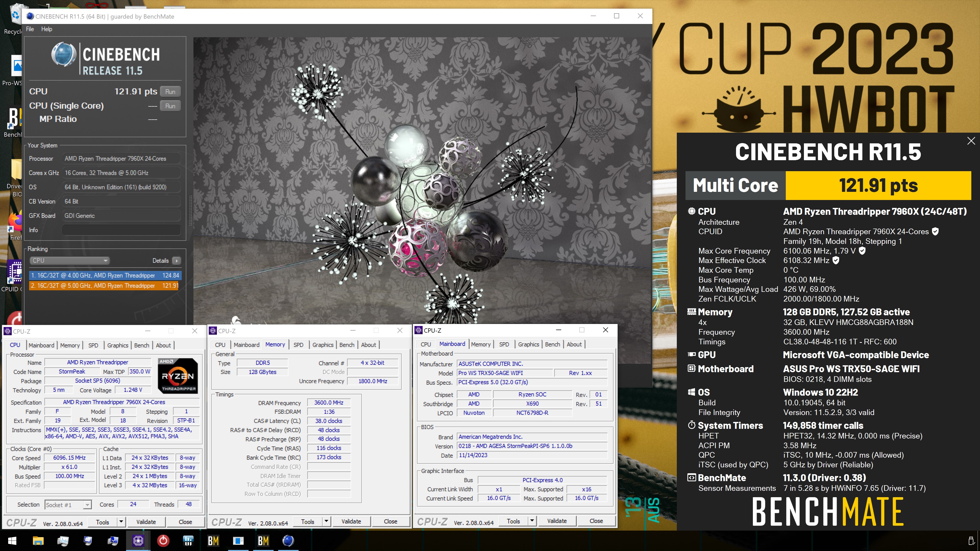
Task: Click the Windows logo beside OS heading
Action: [x=692, y=392]
